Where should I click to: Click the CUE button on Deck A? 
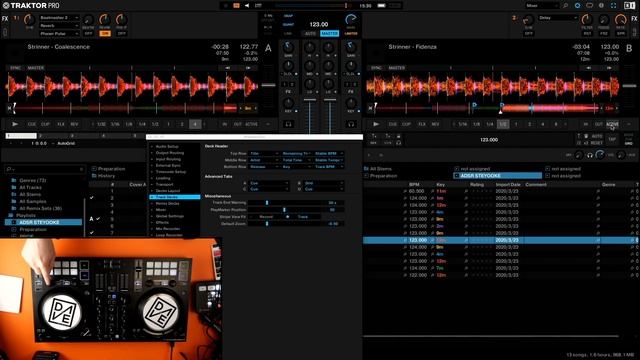click(32, 124)
